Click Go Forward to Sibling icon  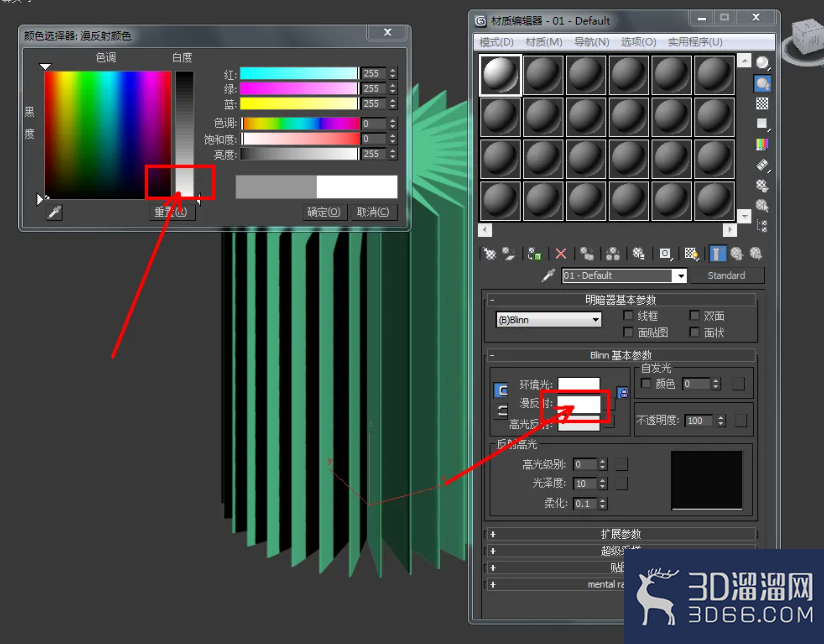click(756, 254)
